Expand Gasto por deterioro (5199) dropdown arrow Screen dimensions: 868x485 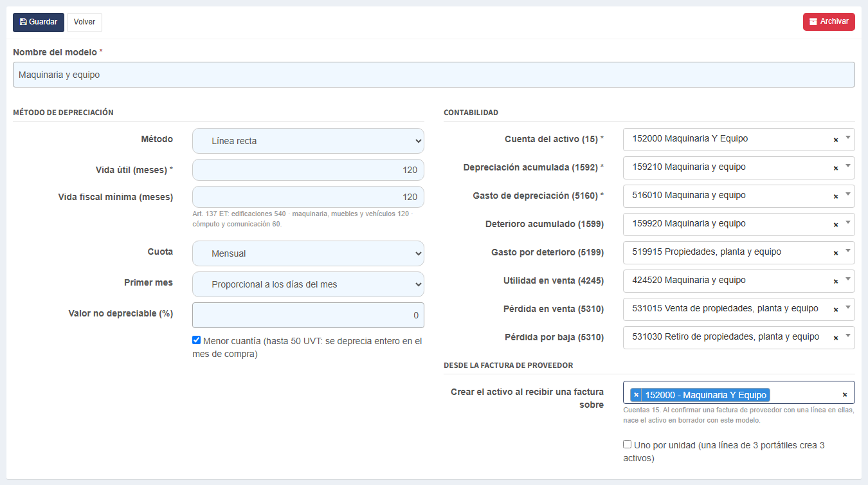coord(848,252)
